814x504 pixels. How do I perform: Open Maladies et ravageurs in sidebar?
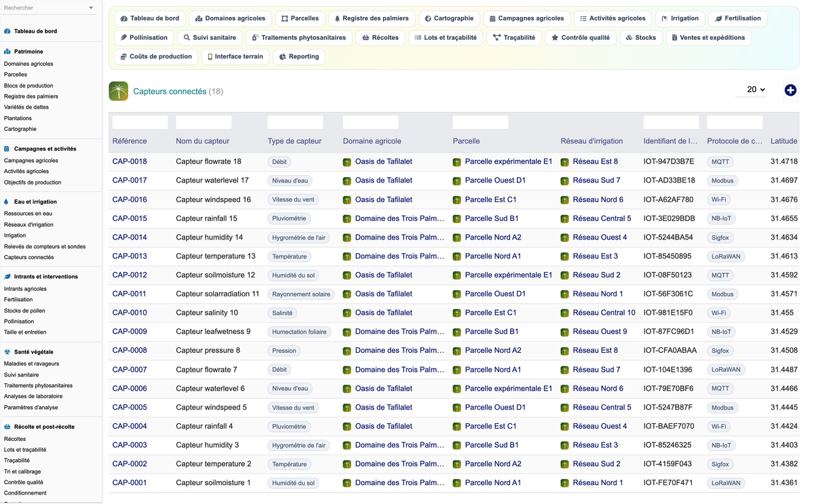(x=31, y=364)
